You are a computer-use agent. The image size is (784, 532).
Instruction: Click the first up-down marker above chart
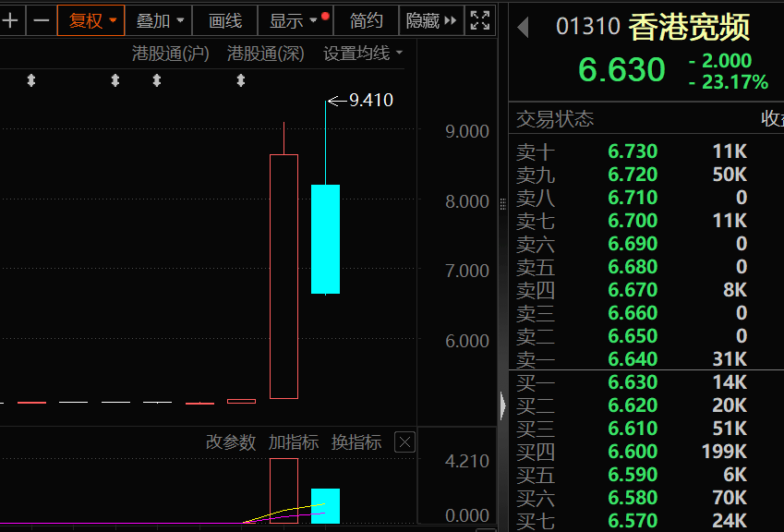(30, 81)
